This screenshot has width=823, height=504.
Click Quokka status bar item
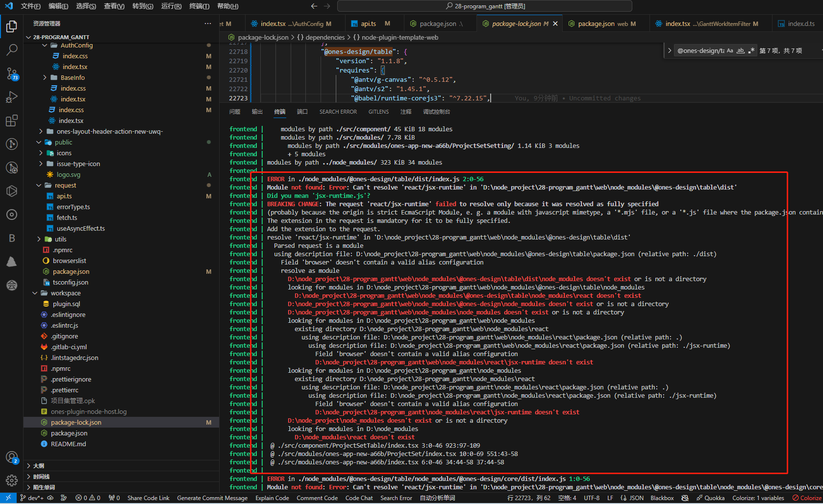(x=710, y=498)
